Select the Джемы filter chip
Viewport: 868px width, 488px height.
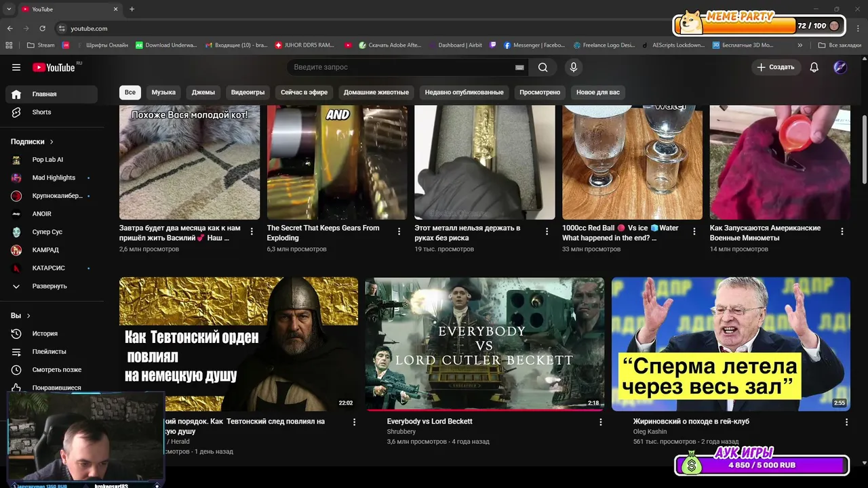[203, 92]
